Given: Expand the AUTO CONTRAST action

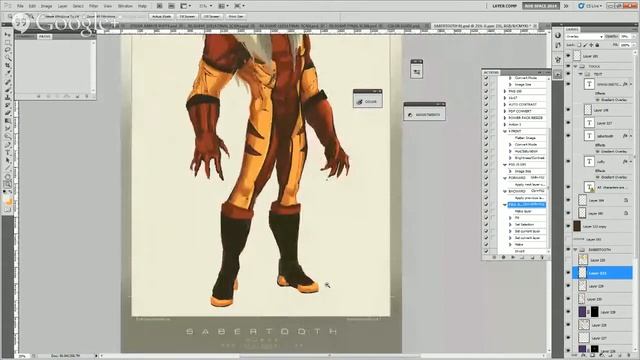Looking at the screenshot, I should click(505, 104).
